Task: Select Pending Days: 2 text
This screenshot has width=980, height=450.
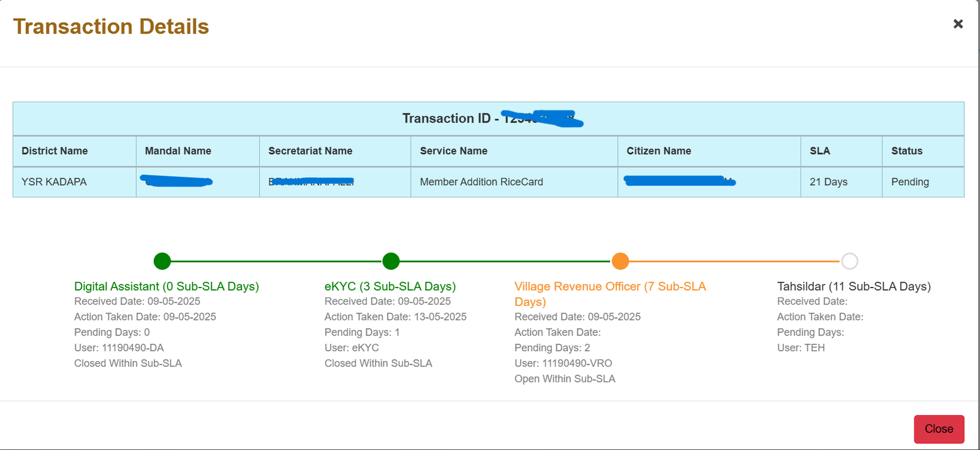Action: 552,348
